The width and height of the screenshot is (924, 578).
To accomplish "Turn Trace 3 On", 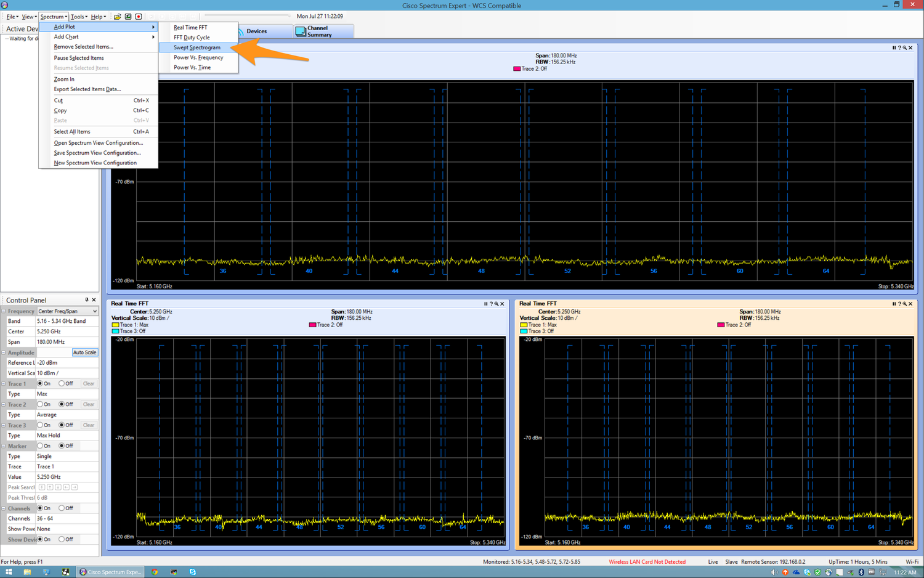I will pos(40,425).
